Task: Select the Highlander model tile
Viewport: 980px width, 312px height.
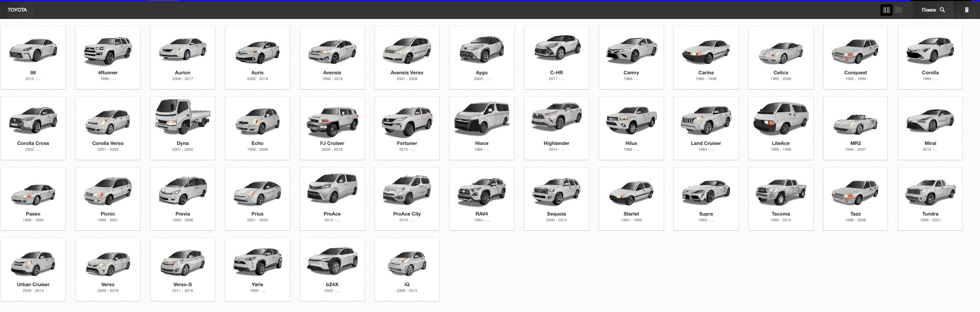Action: click(x=557, y=128)
